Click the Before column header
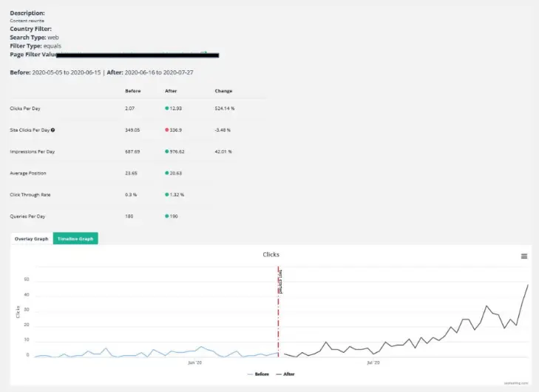 tap(133, 91)
